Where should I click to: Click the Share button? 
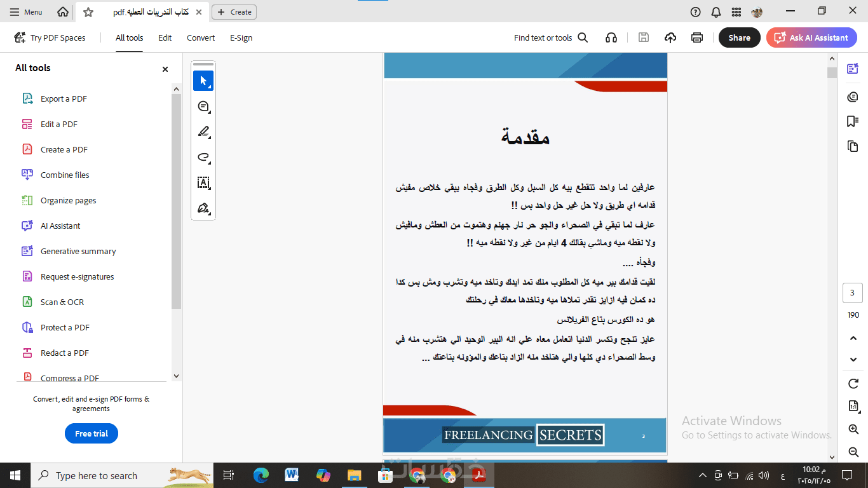(x=740, y=37)
